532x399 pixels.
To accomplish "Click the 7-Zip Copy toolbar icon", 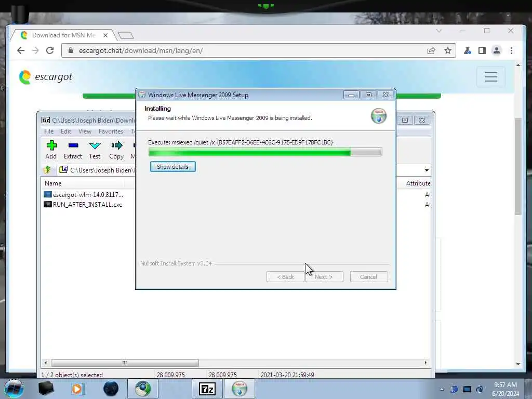I will pos(116,150).
